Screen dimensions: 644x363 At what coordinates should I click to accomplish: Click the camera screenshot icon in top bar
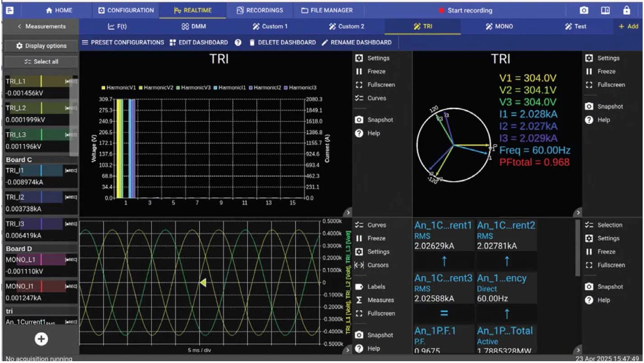tap(584, 10)
